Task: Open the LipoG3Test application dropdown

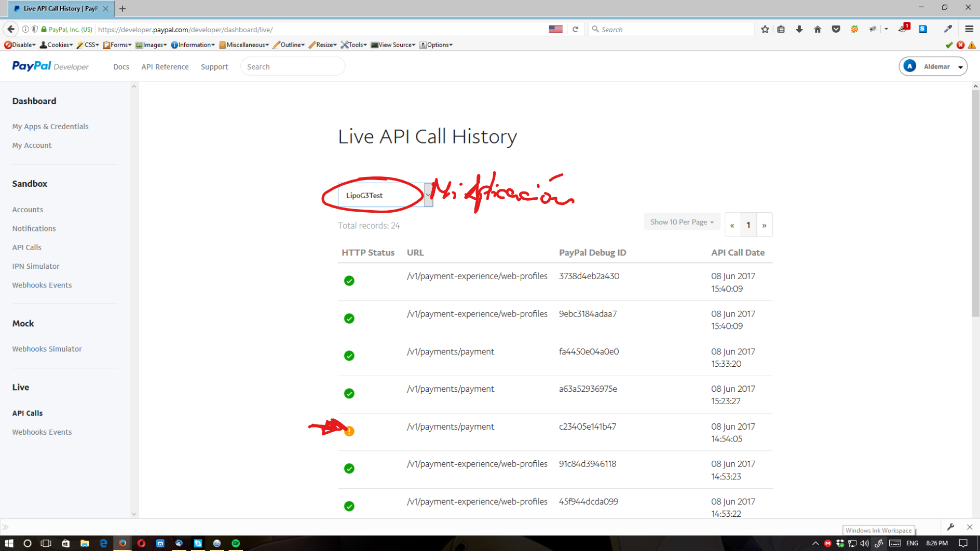Action: (x=385, y=195)
